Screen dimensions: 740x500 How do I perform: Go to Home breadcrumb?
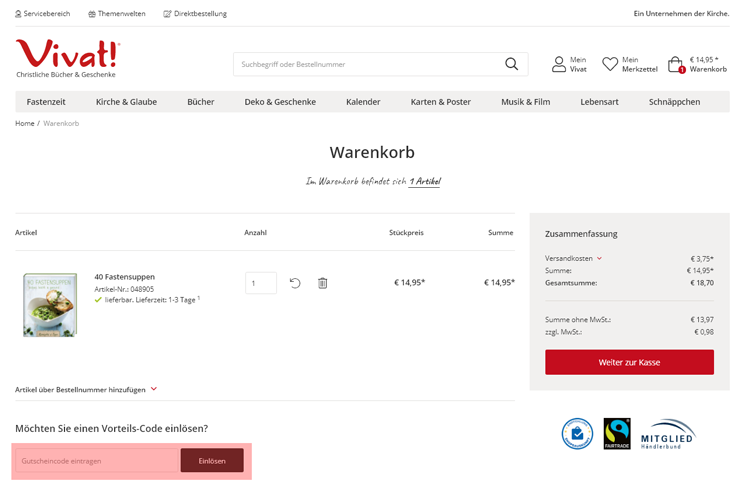(25, 123)
